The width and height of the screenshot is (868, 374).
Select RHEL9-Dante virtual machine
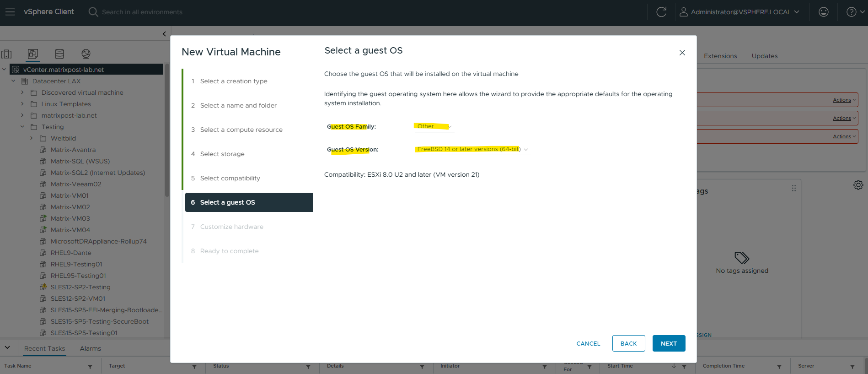tap(71, 253)
